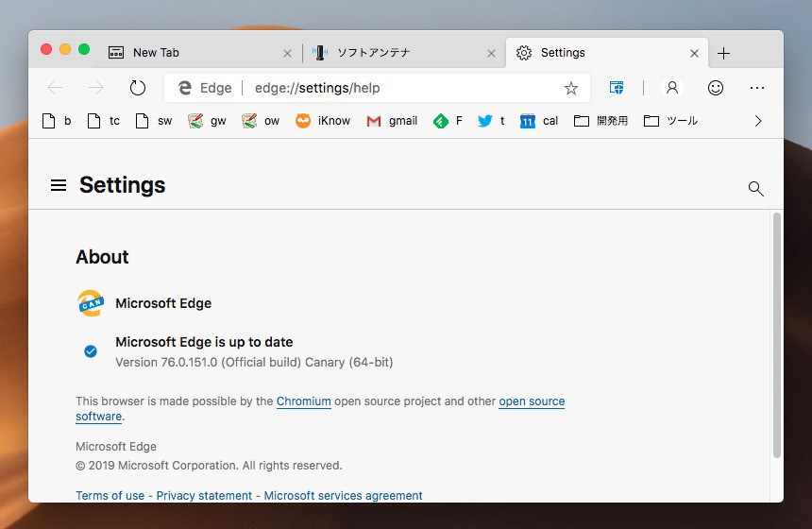Open the Terms of use link
The image size is (812, 529).
point(110,496)
